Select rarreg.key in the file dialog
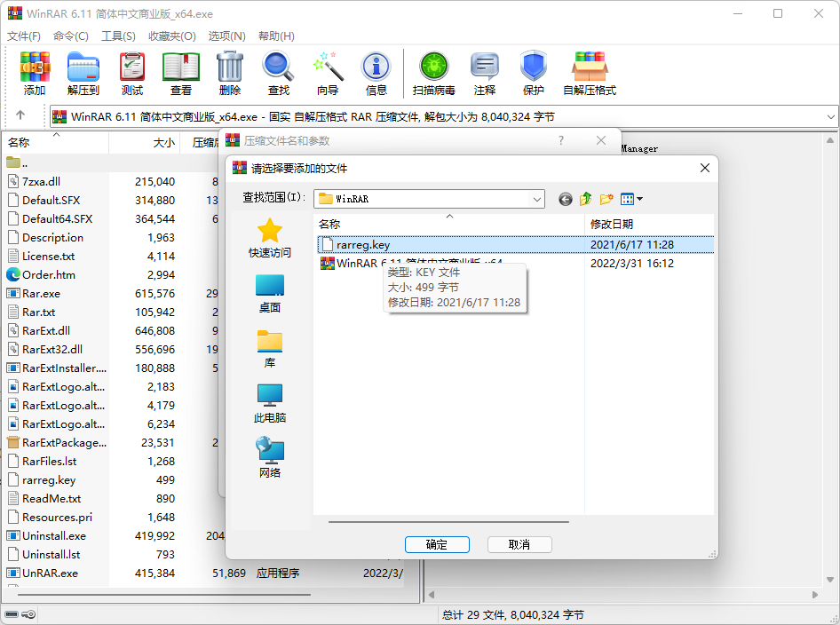Screen dimensions: 840x625 pos(362,245)
